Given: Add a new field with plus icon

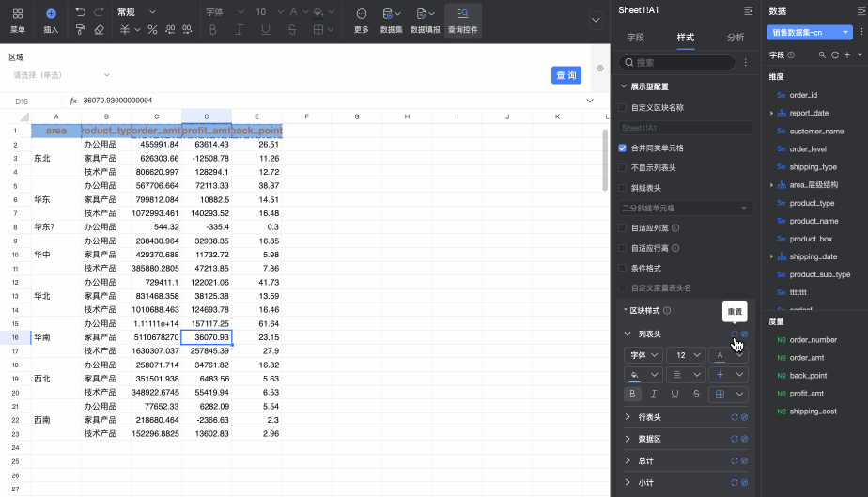Looking at the screenshot, I should (847, 54).
